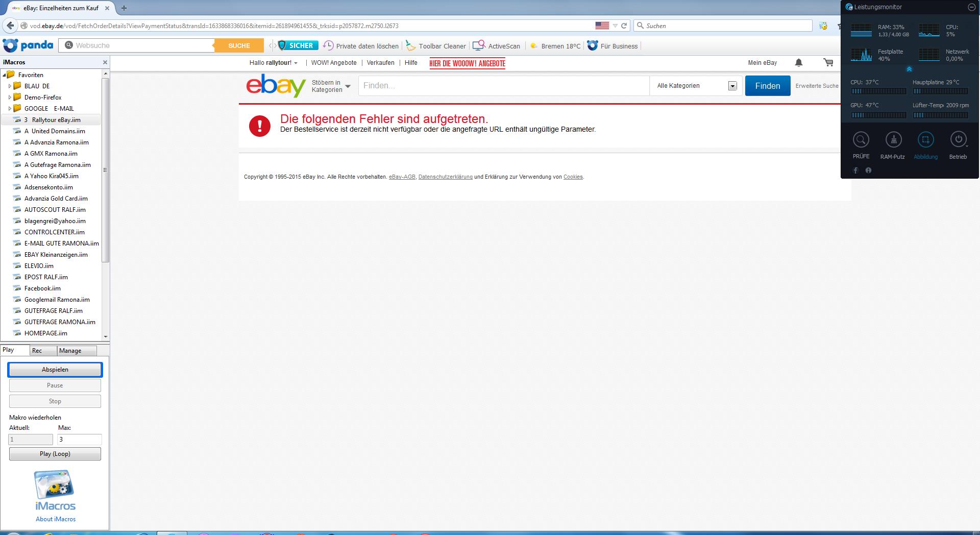Open Mein eBay menu
This screenshot has width=980, height=535.
(x=763, y=63)
